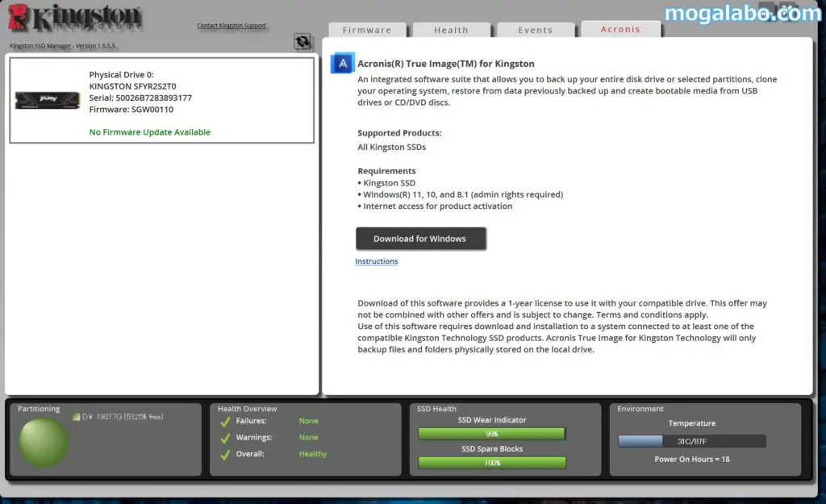
Task: Open the Instructions link
Action: tap(376, 260)
